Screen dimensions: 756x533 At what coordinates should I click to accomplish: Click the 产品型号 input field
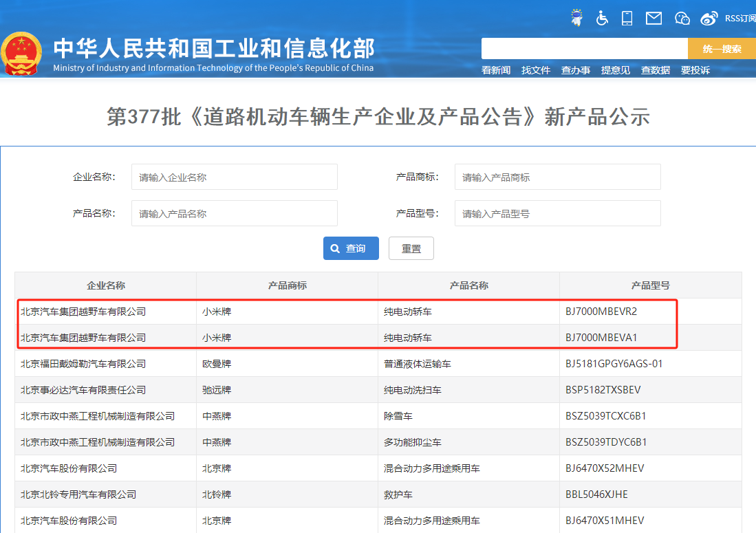coord(557,213)
